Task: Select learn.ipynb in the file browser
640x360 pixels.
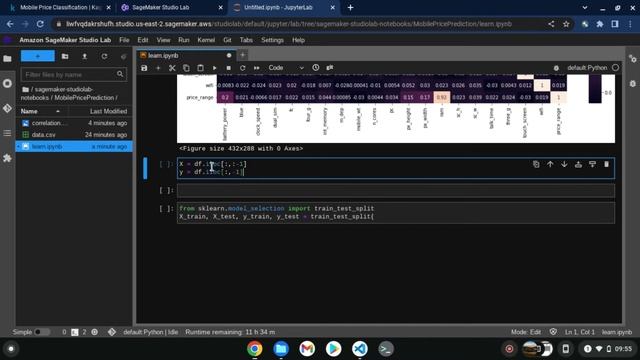Action: 74,146
